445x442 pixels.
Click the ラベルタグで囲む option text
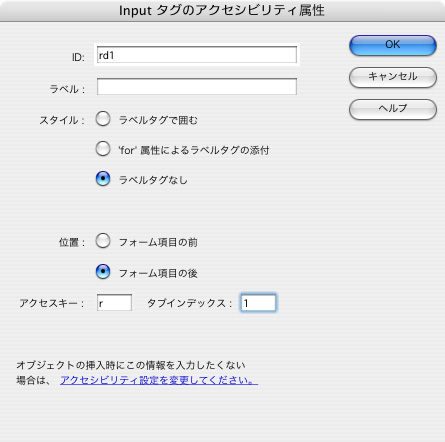[x=158, y=120]
